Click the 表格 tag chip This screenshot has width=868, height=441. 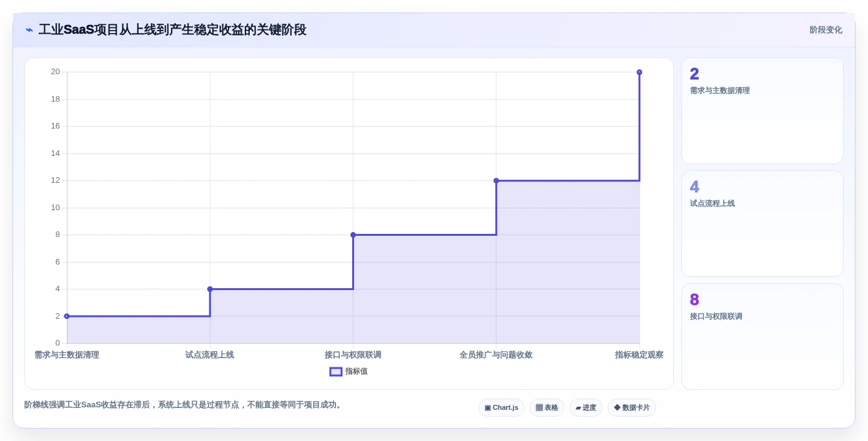point(547,407)
